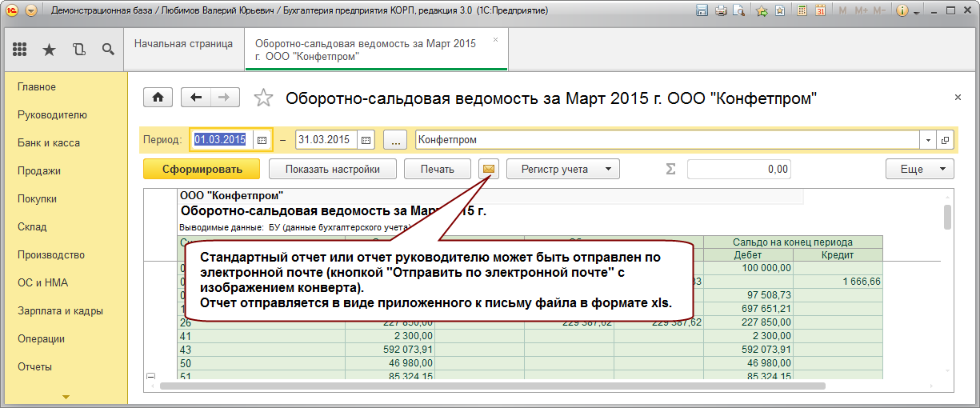
Task: Expand the Еще menu button
Action: click(920, 169)
